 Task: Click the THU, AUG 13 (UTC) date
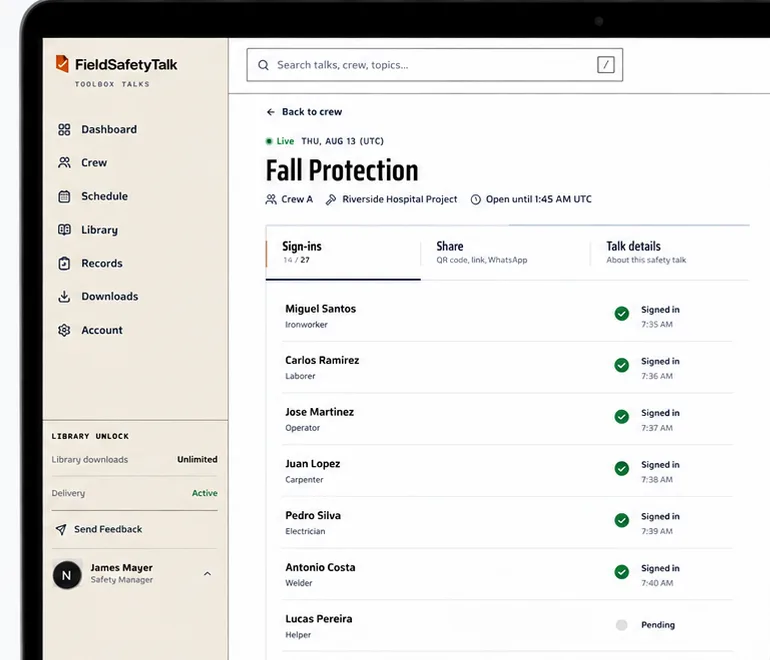click(x=342, y=141)
